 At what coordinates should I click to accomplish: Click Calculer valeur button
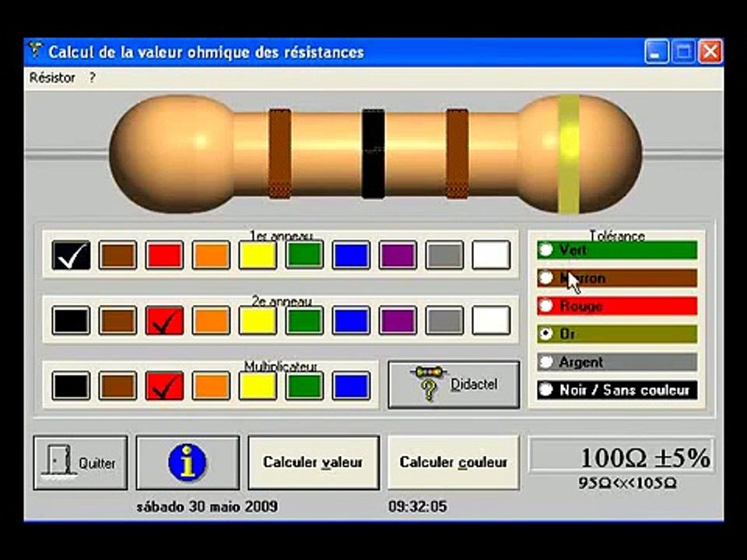314,462
